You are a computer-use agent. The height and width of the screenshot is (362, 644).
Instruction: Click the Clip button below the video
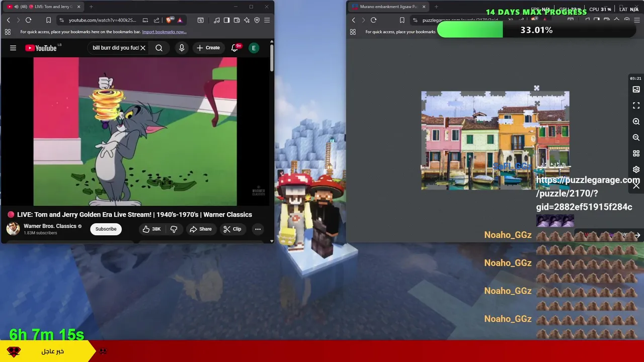pos(232,229)
